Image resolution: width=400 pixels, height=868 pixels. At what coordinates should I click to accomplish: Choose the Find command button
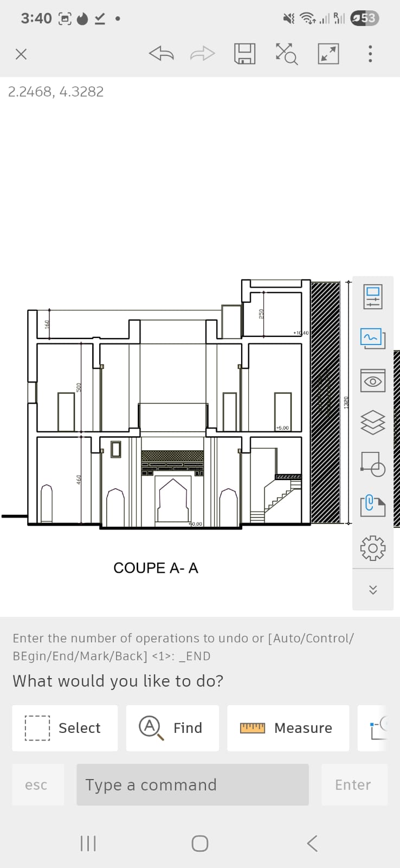[172, 728]
